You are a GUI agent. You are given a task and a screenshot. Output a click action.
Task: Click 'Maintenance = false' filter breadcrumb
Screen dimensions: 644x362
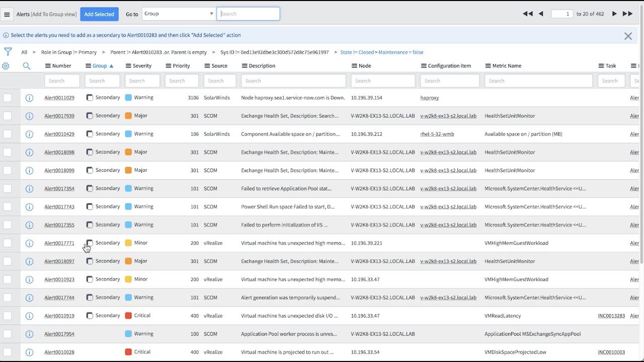pos(401,52)
